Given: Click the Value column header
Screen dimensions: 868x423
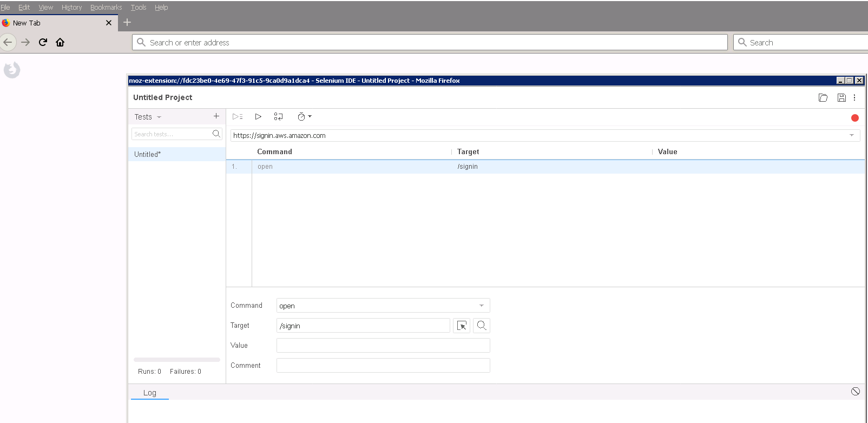Looking at the screenshot, I should coord(667,152).
